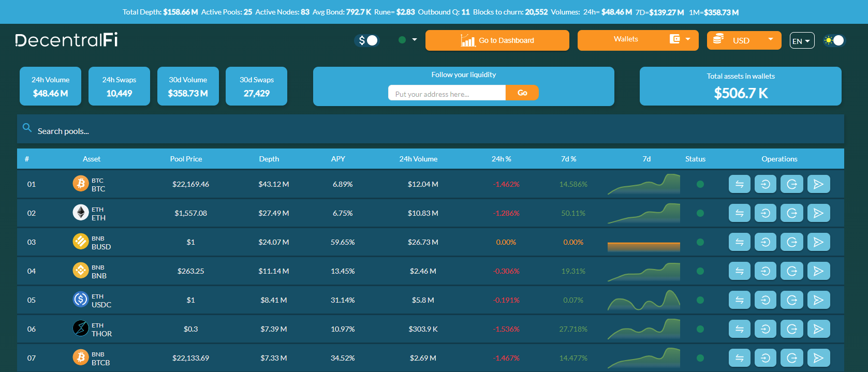Swap icon in the BUSD row
Image resolution: width=868 pixels, height=372 pixels.
(740, 242)
